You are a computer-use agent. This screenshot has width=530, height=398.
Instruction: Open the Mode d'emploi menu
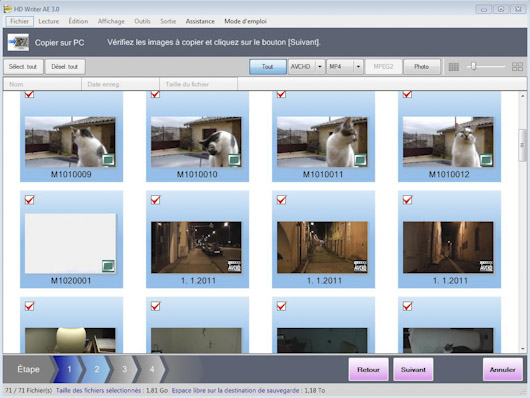coord(245,21)
